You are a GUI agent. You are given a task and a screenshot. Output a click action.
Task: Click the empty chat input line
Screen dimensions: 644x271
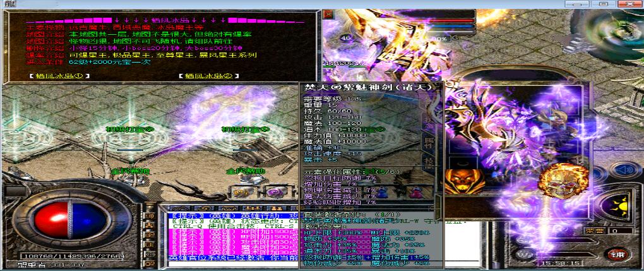234,263
